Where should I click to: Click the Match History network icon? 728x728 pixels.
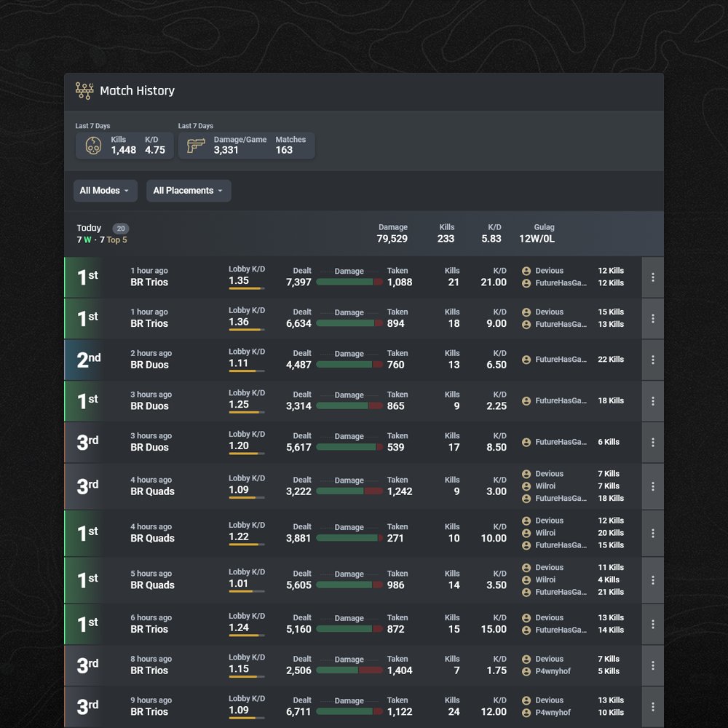tap(84, 90)
